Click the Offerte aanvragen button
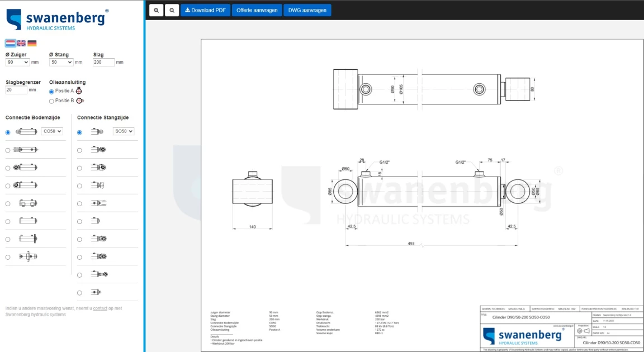The height and width of the screenshot is (352, 644). point(257,10)
